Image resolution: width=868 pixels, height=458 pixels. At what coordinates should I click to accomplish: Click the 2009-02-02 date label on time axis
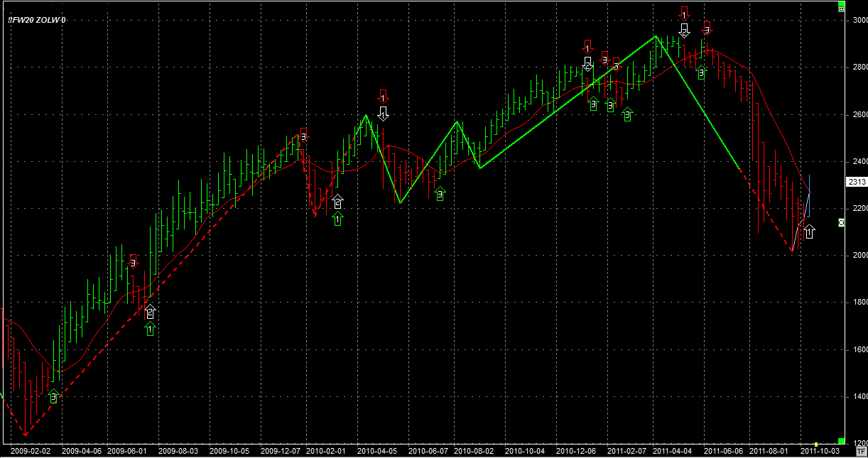(x=31, y=451)
